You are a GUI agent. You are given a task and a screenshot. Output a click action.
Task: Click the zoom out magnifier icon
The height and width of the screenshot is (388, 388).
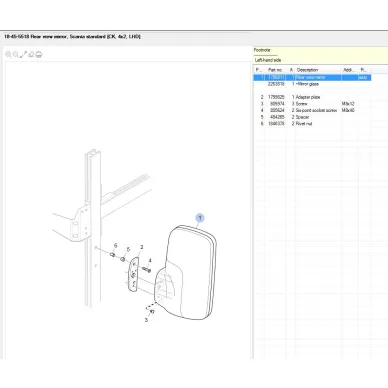pyautogui.click(x=16, y=54)
